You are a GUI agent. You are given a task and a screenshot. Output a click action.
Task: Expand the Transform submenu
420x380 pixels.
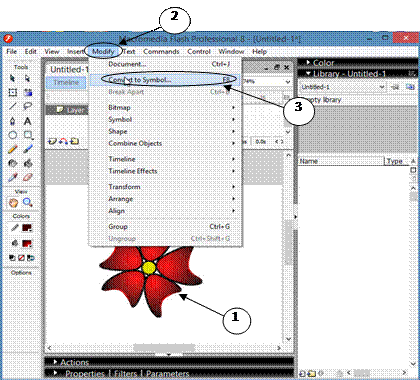point(165,187)
